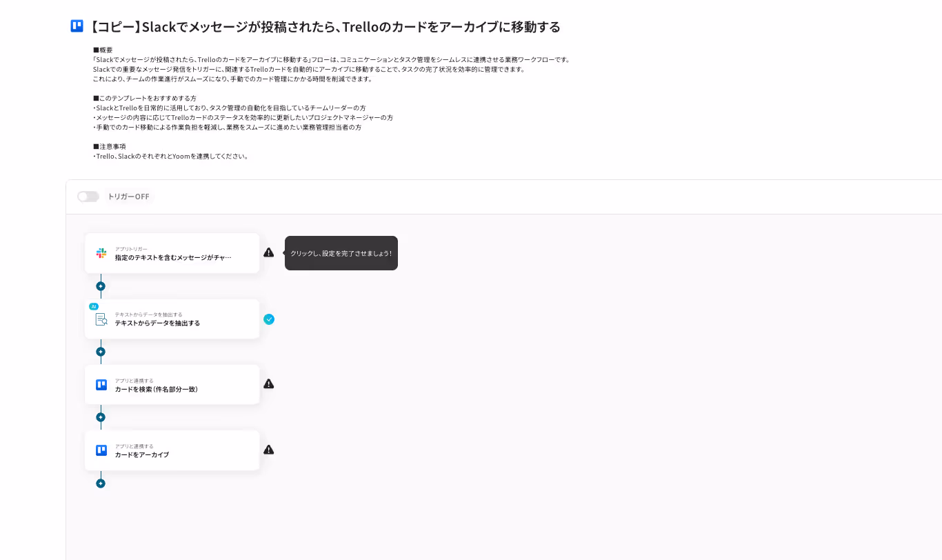Click the アプリと連携する label above カードを検索

coord(134,381)
